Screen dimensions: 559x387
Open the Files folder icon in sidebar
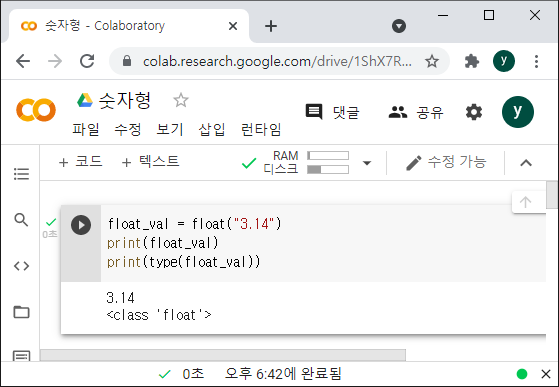pos(21,312)
